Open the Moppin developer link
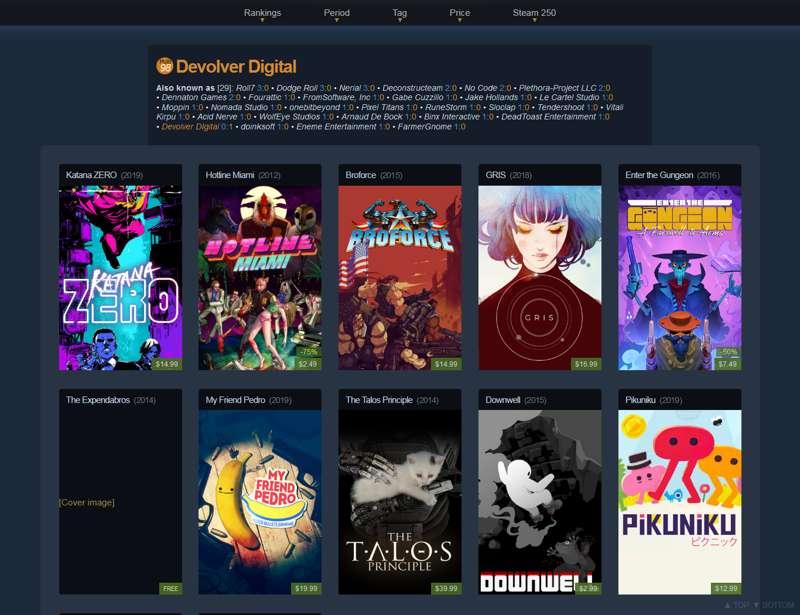The image size is (800, 615). click(x=175, y=107)
